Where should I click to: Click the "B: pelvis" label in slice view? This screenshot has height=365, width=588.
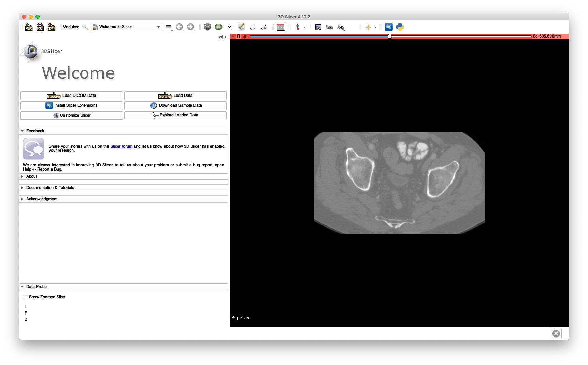(240, 318)
